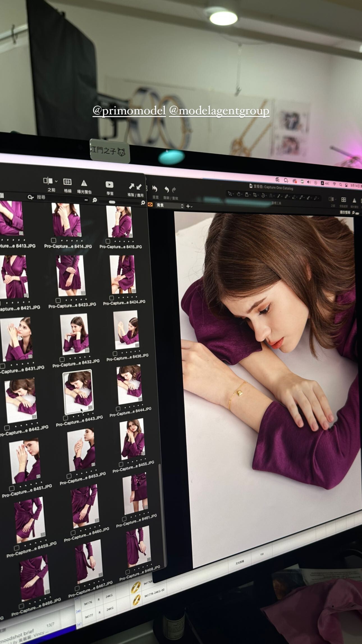The image size is (362, 644).
Task: Select the Pointer cursor tool
Action: 230,194
